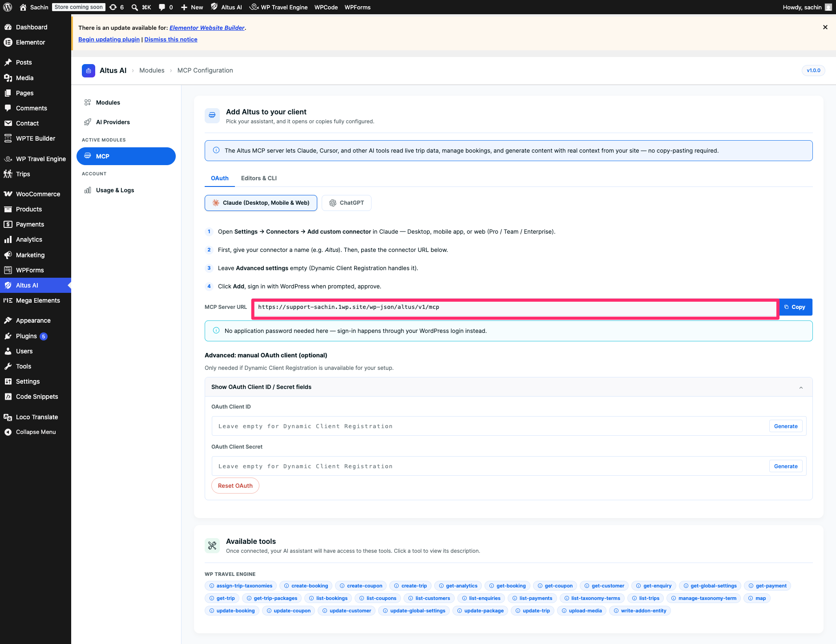Click the Elementor sidebar icon
The height and width of the screenshot is (644, 836).
8,42
